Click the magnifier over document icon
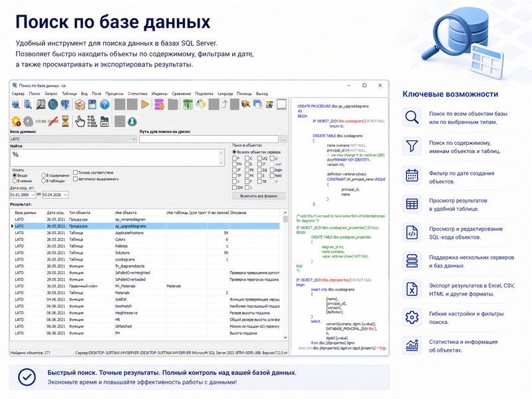 41,104
